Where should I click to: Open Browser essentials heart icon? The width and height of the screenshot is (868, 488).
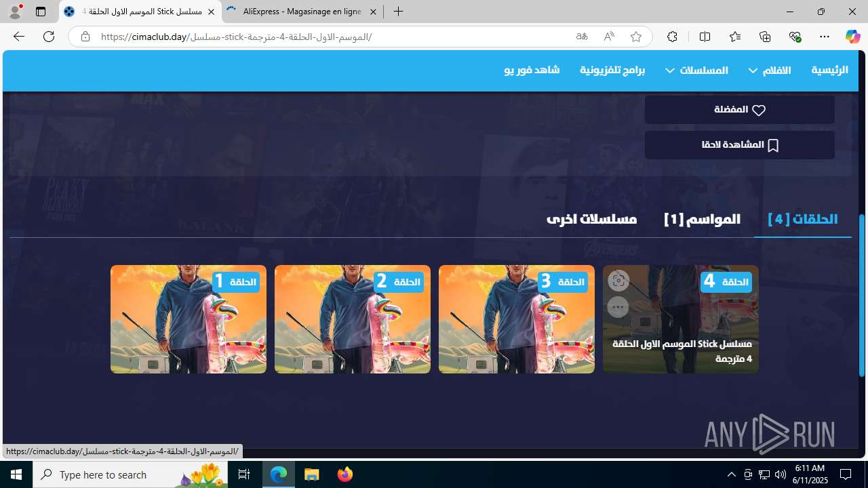pos(795,37)
